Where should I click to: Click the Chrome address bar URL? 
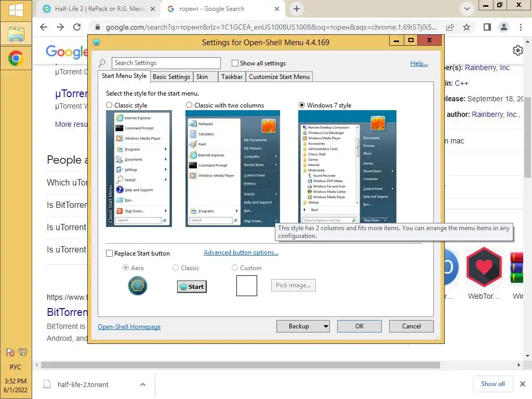click(x=271, y=27)
